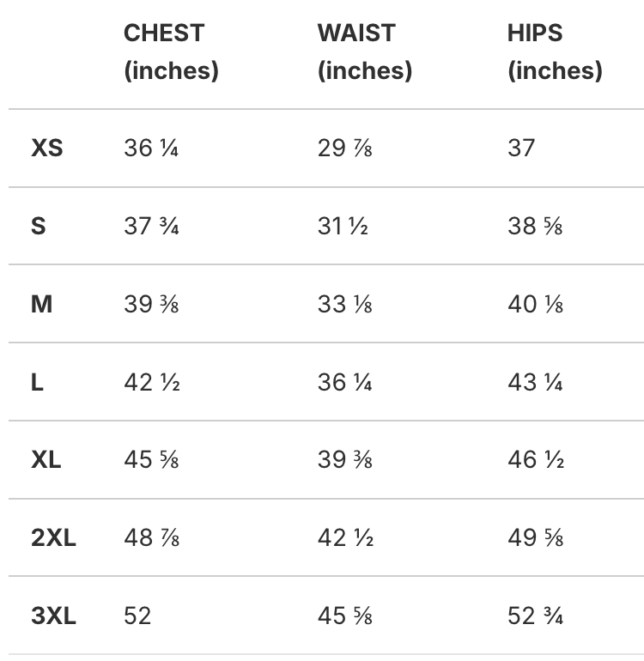Screen dimensions: 644x661
Task: Click the L chest value 42 ½
Action: [151, 383]
